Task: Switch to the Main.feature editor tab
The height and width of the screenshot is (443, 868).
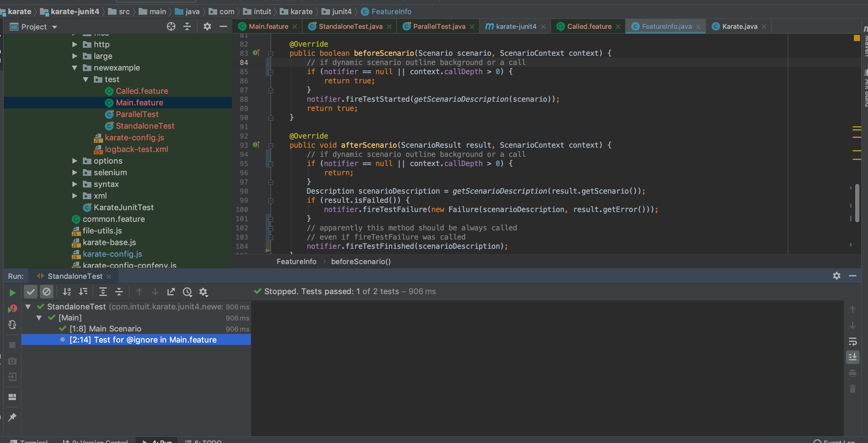Action: tap(268, 27)
